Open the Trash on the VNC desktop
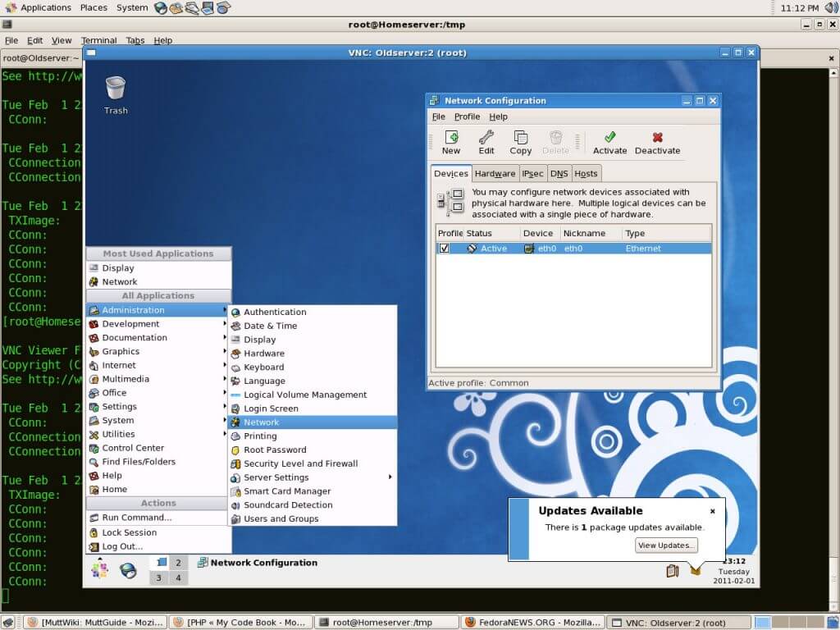840x630 pixels. [115, 86]
